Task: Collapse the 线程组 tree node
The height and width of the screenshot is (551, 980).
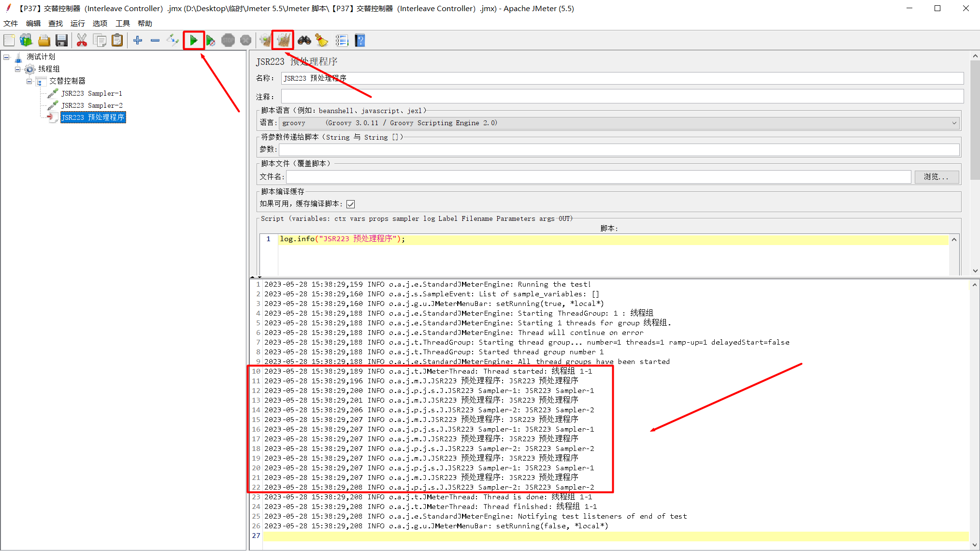Action: click(x=17, y=69)
